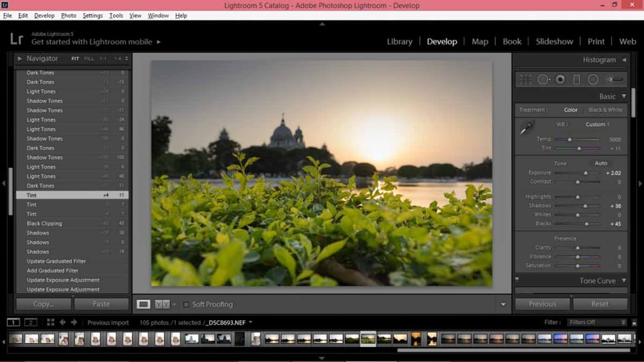The width and height of the screenshot is (644, 362).
Task: Select the Crop Overlay tool
Action: point(526,79)
